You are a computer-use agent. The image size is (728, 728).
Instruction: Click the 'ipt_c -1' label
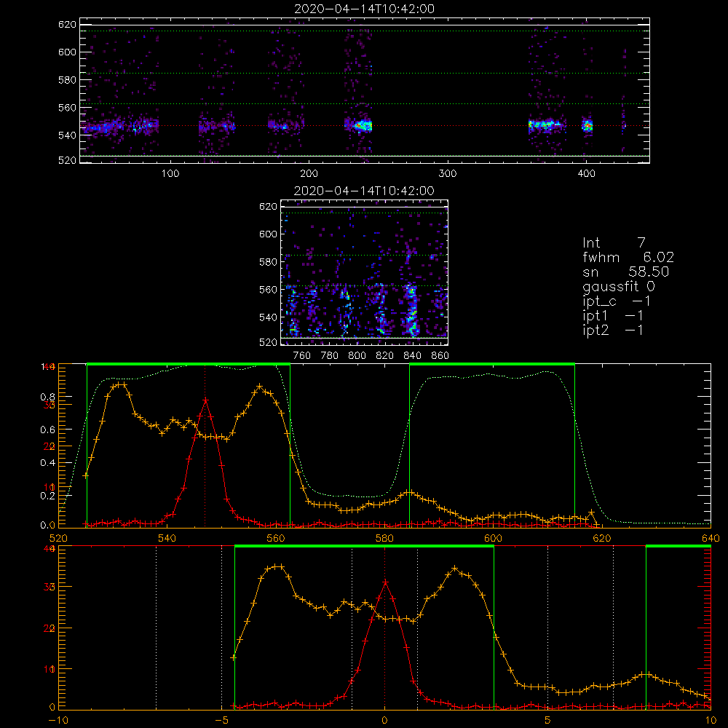[x=617, y=301]
